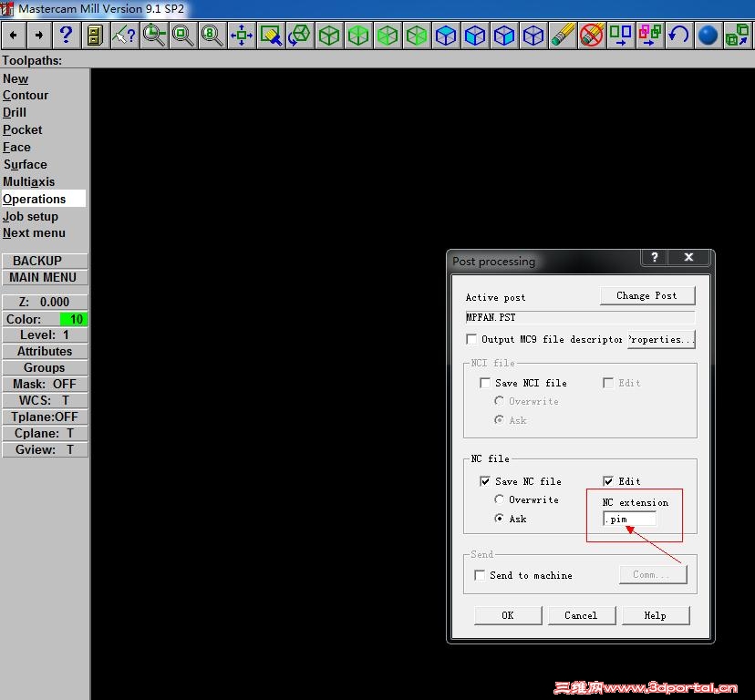Screen dimensions: 755x700
Task: Choose Contour toolpath menu item
Action: (x=25, y=96)
